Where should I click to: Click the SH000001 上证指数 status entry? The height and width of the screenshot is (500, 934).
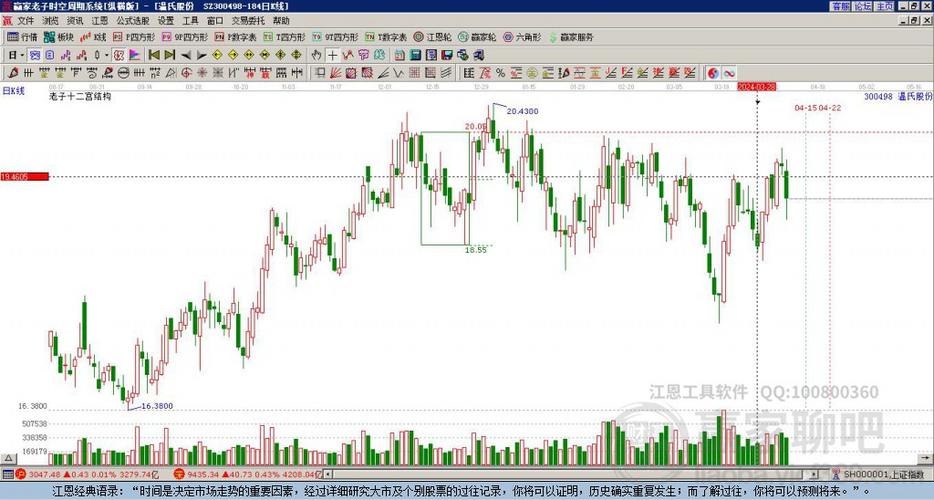(881, 475)
